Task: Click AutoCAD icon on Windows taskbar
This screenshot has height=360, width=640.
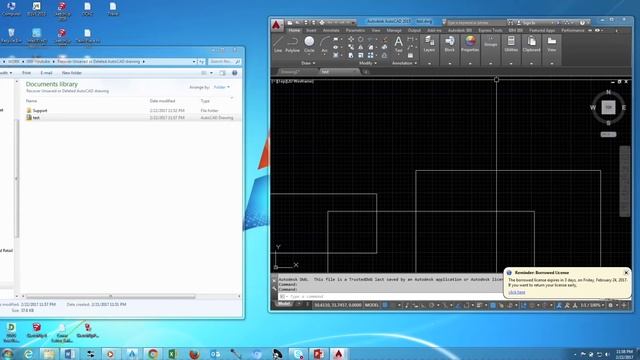Action: [x=338, y=354]
